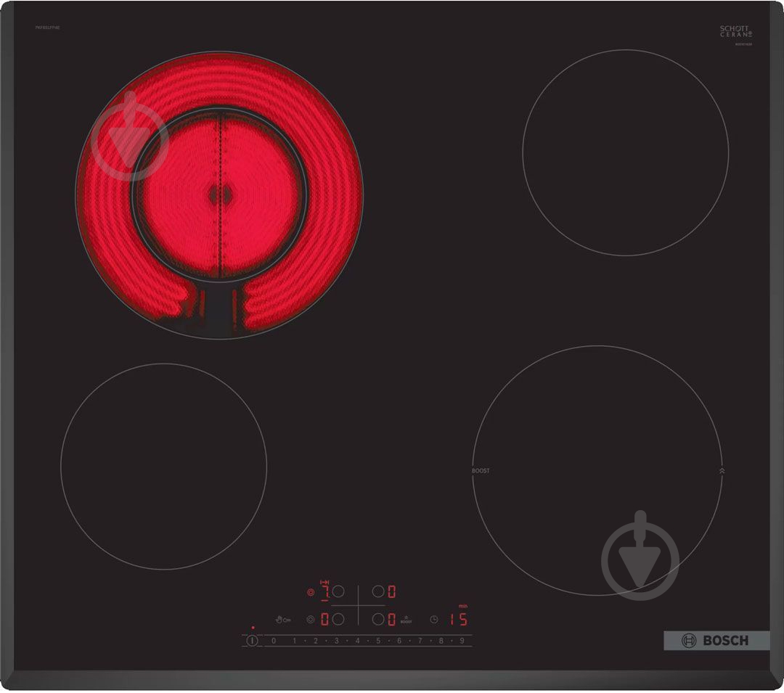Tap the BOOST icon in control panel
784x693 pixels.
406,620
